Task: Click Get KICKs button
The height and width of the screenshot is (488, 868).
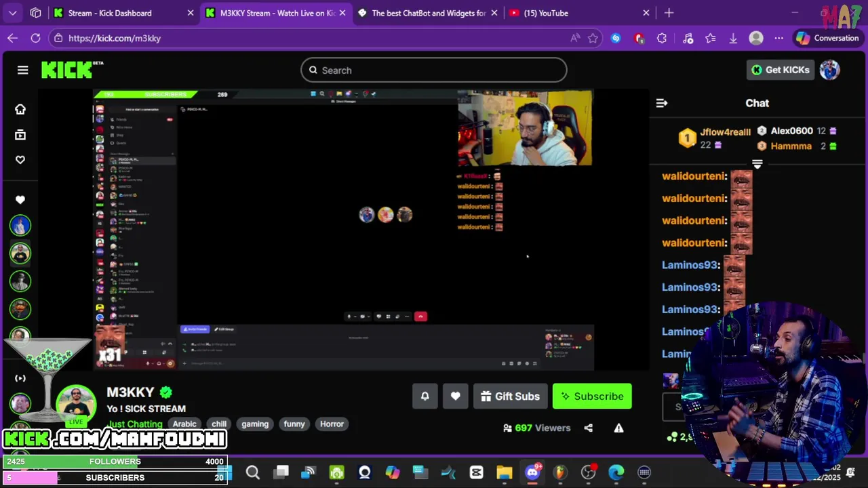Action: click(781, 70)
